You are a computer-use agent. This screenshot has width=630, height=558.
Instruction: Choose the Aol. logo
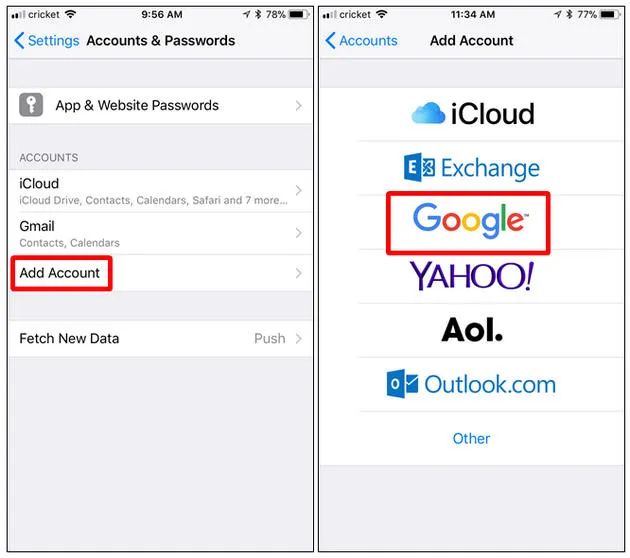coord(472,330)
